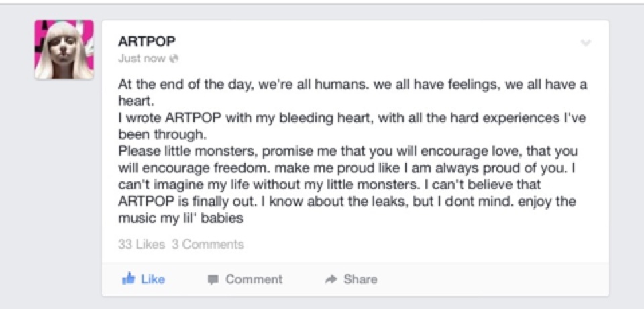Click the line starting 'At the end of the day'
The image size is (644, 309).
click(353, 85)
